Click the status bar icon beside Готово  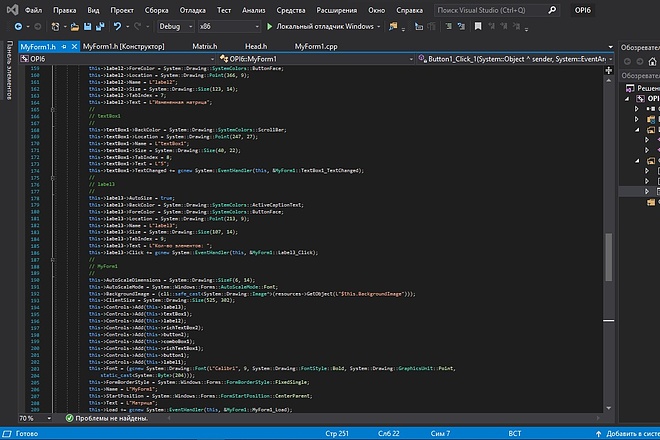(x=7, y=433)
